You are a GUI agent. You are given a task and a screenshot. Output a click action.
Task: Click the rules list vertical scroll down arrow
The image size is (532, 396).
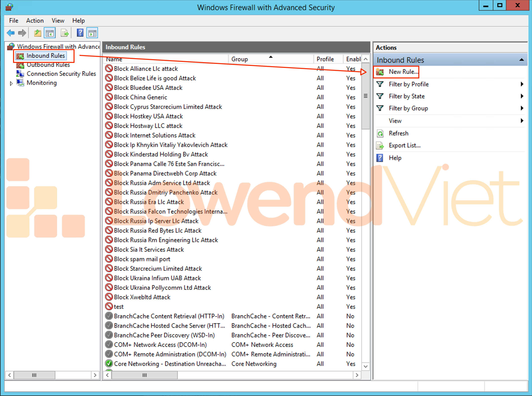(x=366, y=367)
